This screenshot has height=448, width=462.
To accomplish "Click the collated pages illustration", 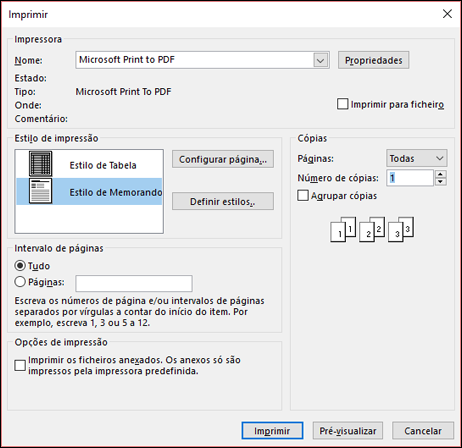I will click(x=372, y=229).
